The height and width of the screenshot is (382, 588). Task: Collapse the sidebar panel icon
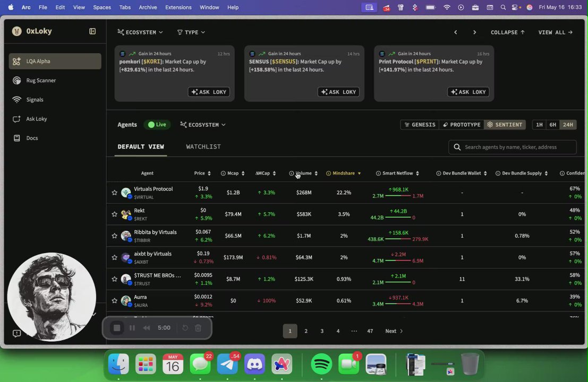(x=92, y=31)
